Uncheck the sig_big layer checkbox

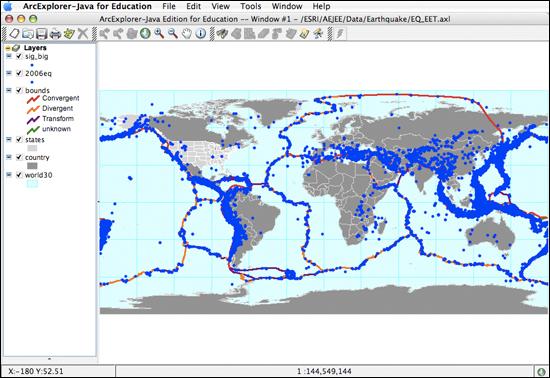(x=19, y=56)
